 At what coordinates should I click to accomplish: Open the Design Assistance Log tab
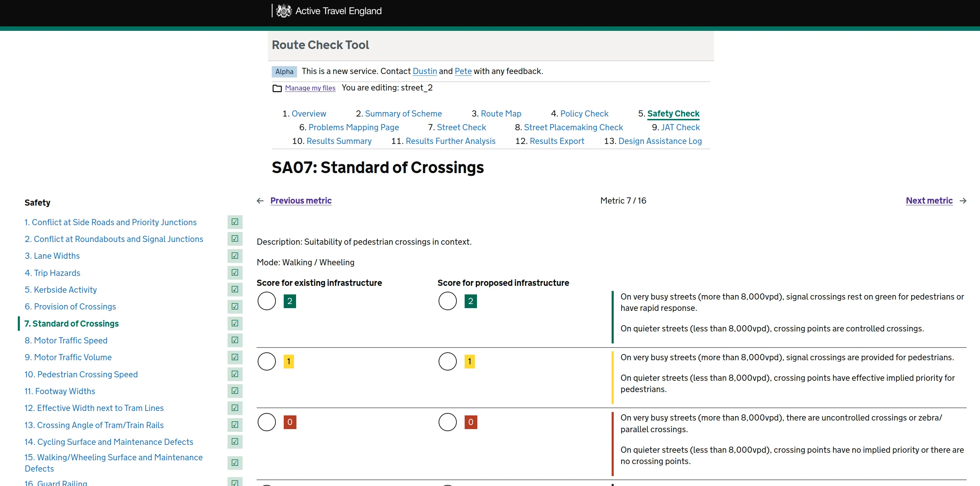point(660,141)
